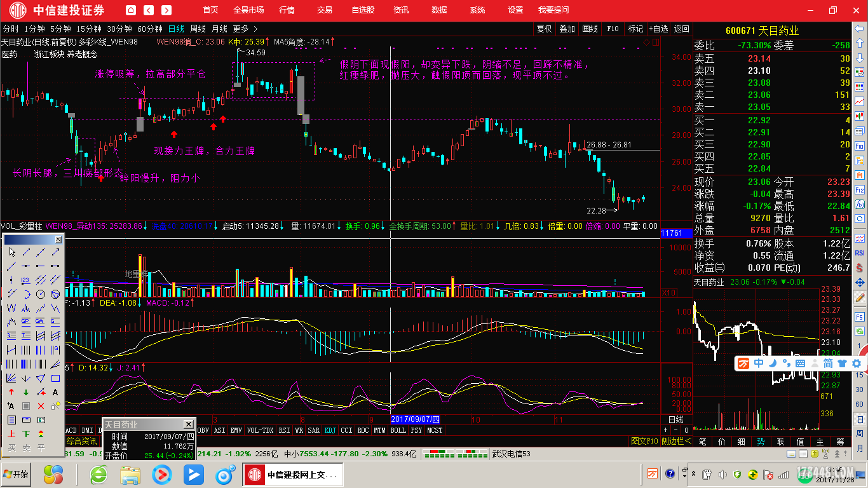Click the red trend line icon in sidebar
The height and width of the screenshot is (488, 868).
tap(860, 101)
